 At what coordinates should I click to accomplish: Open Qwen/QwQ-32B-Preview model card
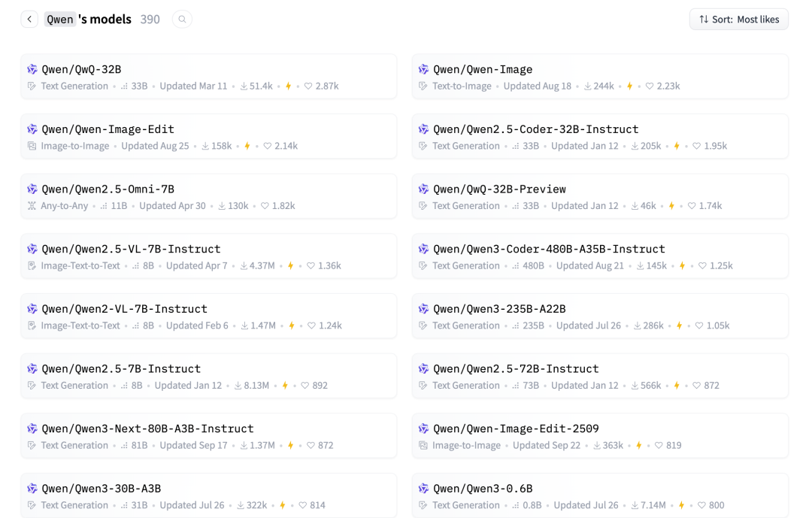(x=600, y=196)
